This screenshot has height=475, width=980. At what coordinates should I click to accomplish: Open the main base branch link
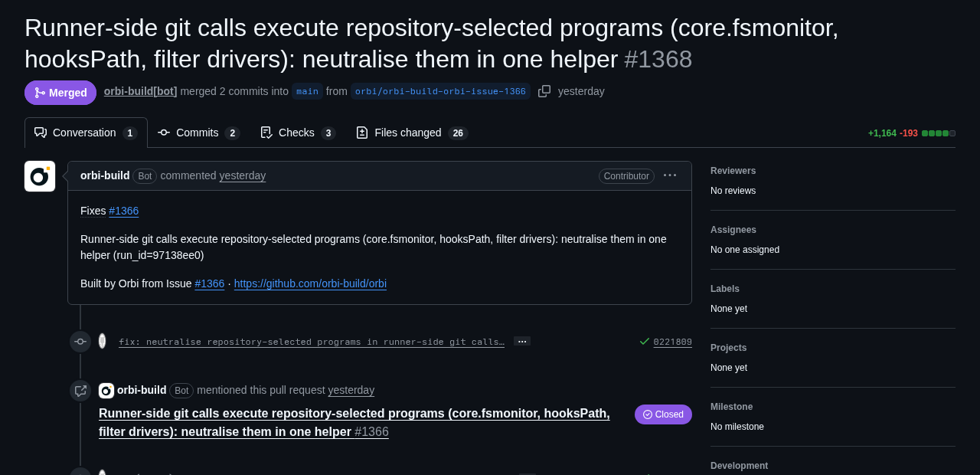click(x=307, y=91)
